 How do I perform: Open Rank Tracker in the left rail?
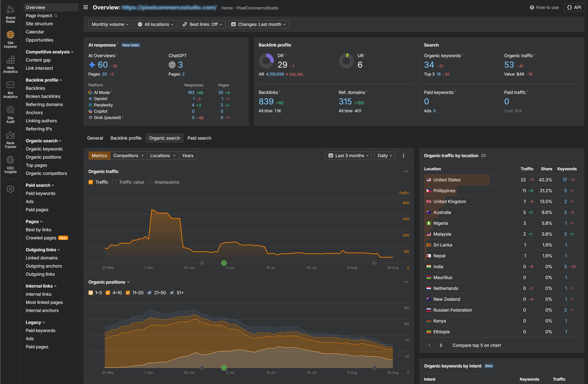tap(10, 140)
